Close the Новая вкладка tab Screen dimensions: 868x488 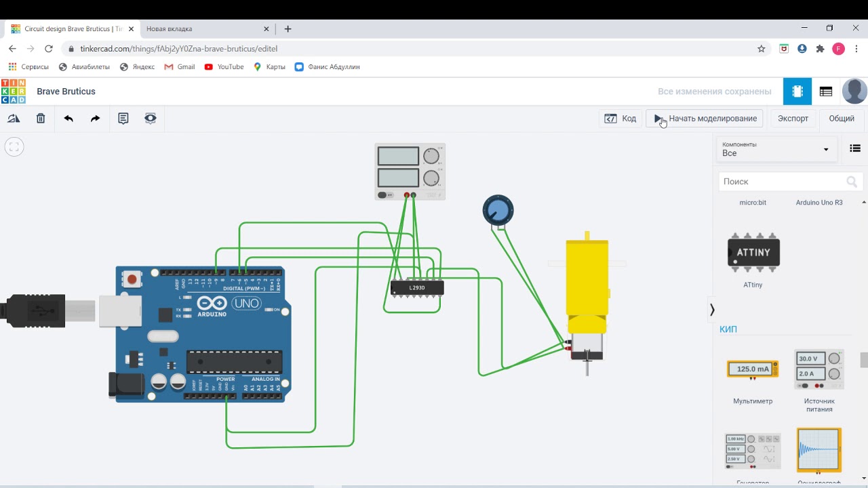point(267,29)
